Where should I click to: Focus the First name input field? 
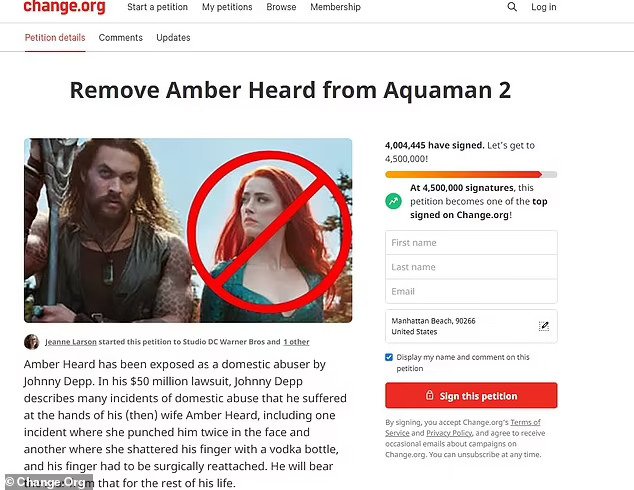[471, 243]
